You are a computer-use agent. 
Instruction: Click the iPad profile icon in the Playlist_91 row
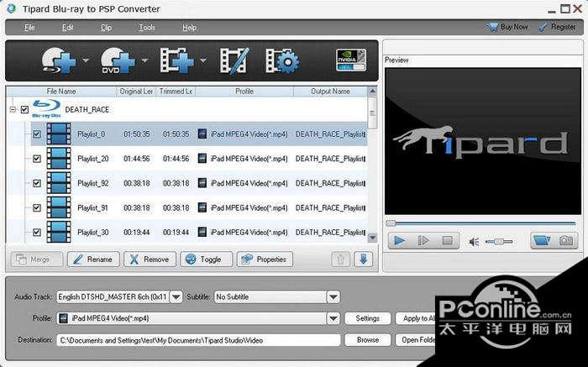pyautogui.click(x=202, y=207)
